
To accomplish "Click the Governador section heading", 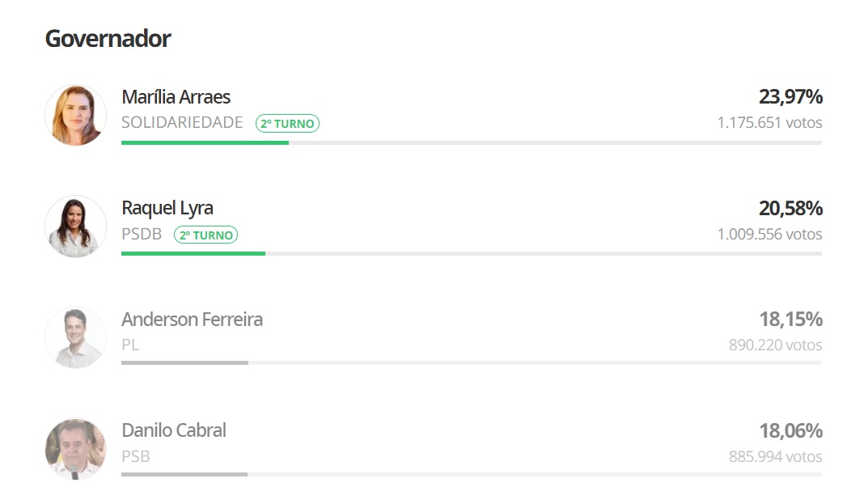I will 108,38.
